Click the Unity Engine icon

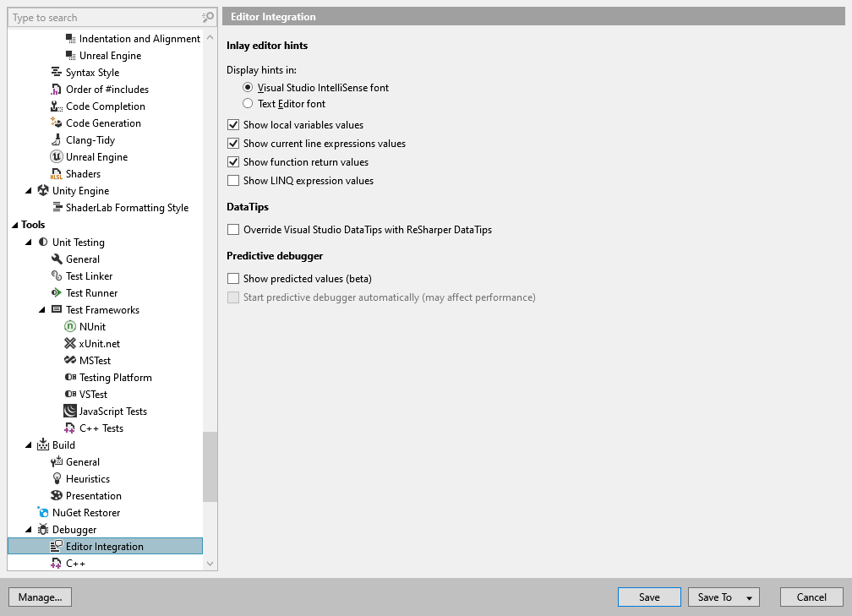[x=42, y=190]
